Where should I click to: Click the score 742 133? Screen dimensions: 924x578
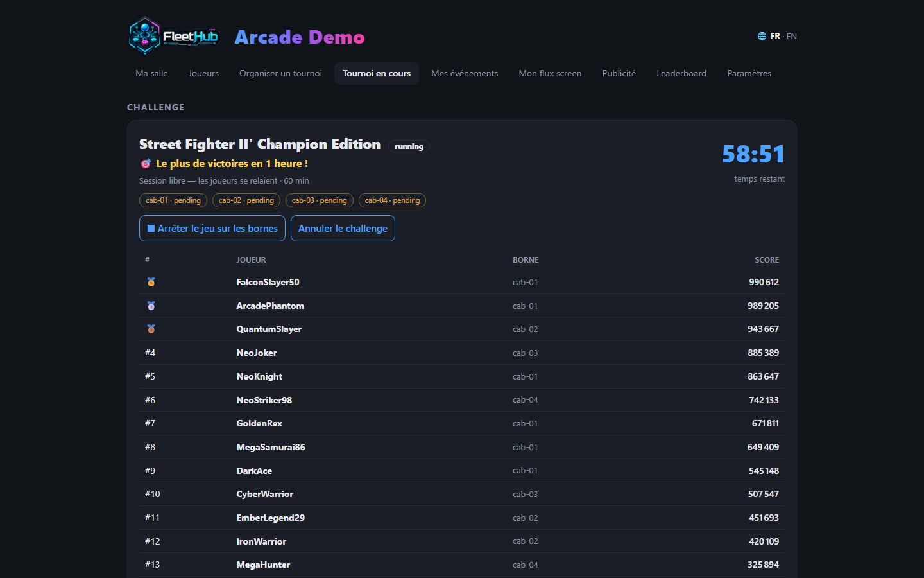tap(764, 400)
